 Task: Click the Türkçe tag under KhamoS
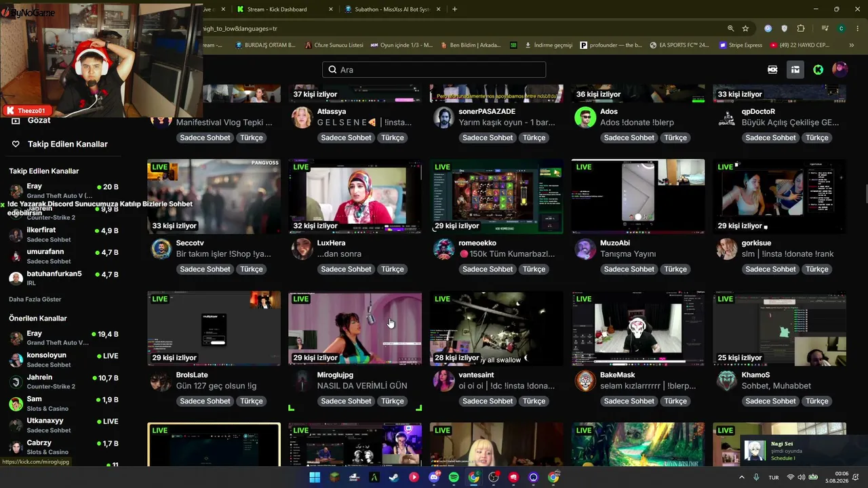[x=816, y=401]
